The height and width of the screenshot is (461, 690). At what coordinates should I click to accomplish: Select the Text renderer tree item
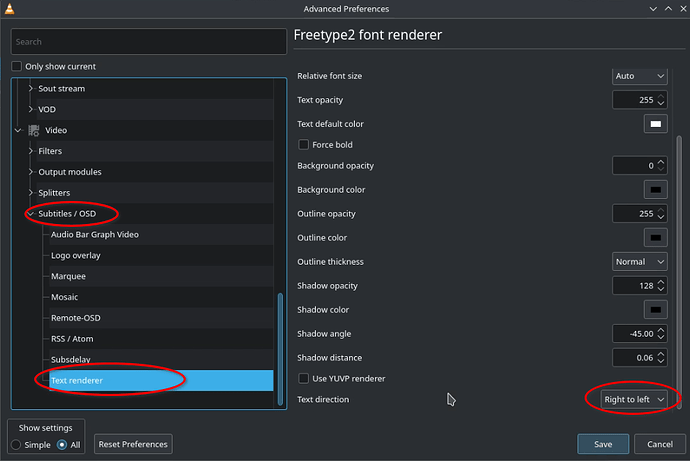click(x=161, y=381)
